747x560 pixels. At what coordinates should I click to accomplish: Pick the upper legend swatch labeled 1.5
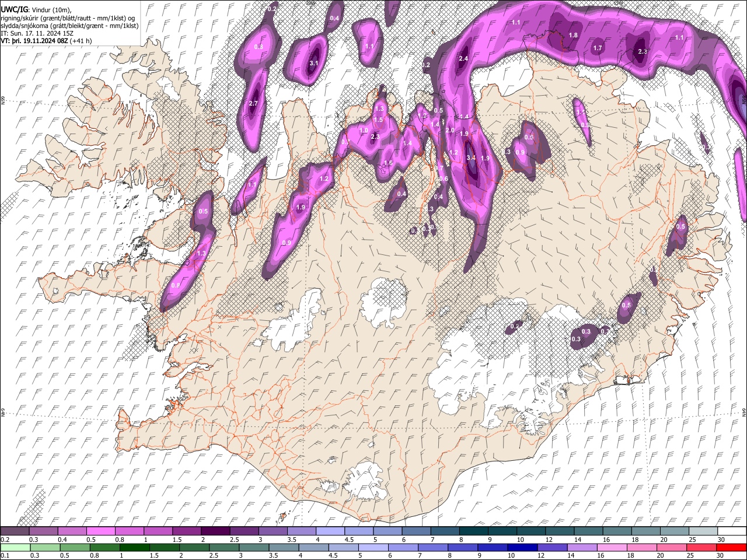(x=187, y=531)
